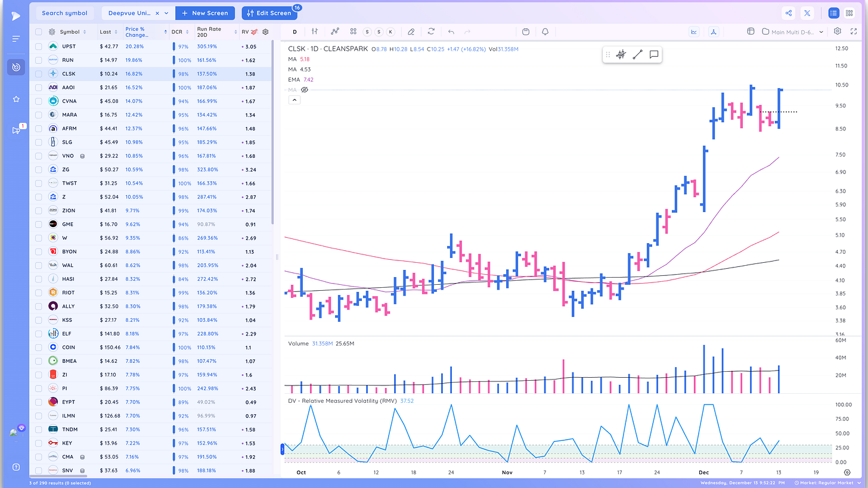Open the chart bar style icon
The height and width of the screenshot is (488, 868).
pyautogui.click(x=314, y=32)
